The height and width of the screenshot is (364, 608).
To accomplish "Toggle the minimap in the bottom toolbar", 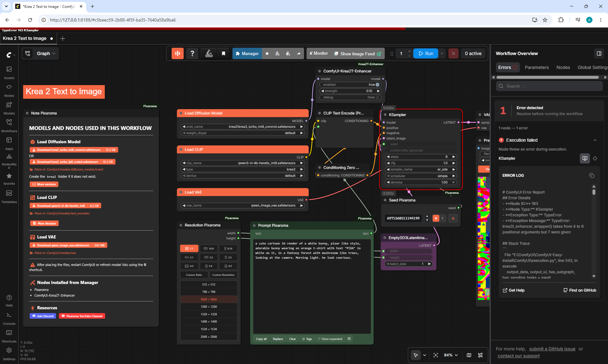I will [x=469, y=355].
